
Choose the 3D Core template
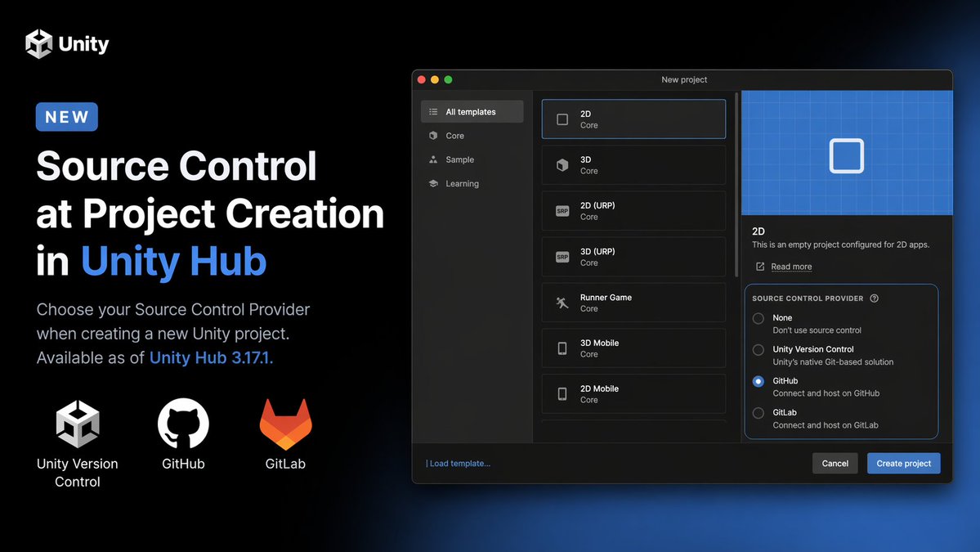click(x=633, y=165)
